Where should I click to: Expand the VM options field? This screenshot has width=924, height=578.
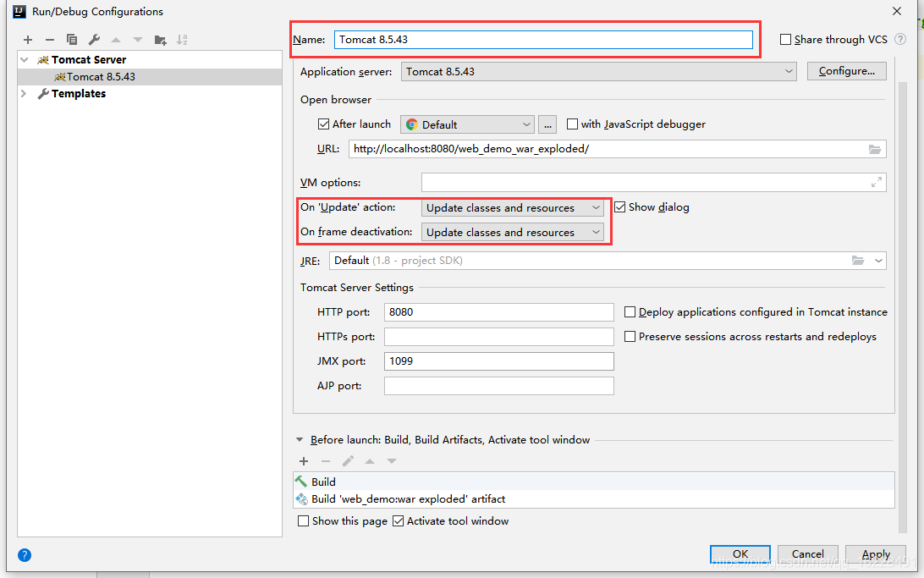click(x=877, y=183)
